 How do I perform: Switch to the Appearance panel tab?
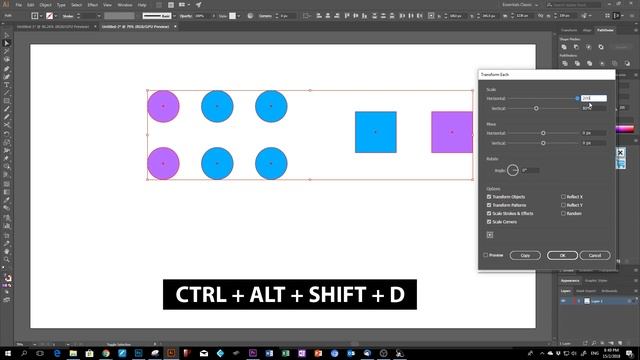point(570,280)
